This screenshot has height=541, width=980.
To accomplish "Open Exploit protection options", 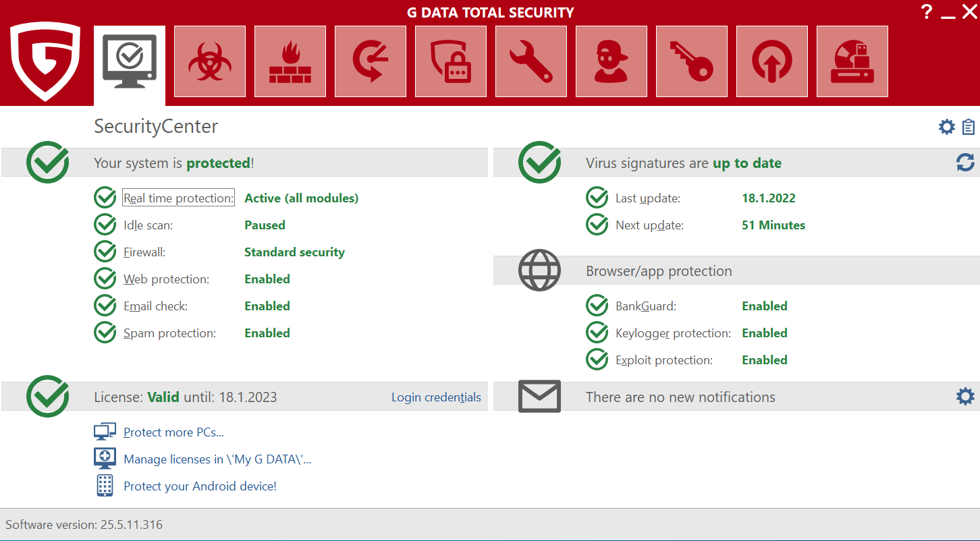I will click(x=664, y=360).
